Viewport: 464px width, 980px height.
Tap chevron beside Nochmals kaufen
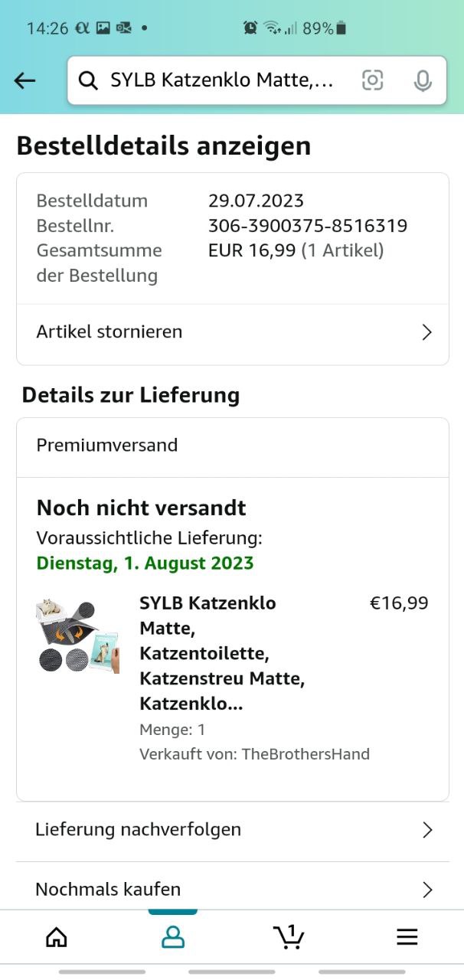click(427, 890)
